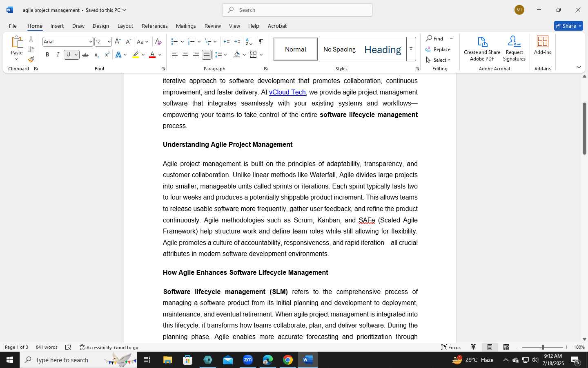Toggle Subscript formatting
Image resolution: width=588 pixels, height=368 pixels.
96,55
